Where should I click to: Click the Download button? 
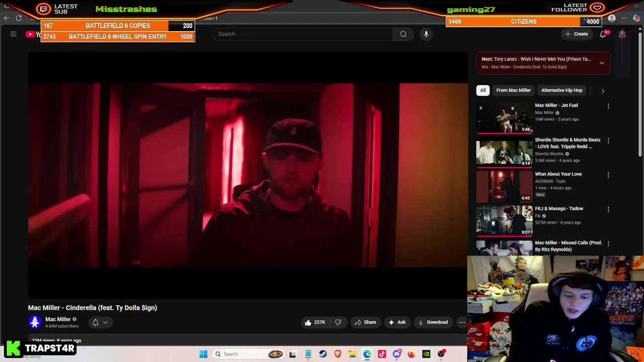[x=433, y=322]
